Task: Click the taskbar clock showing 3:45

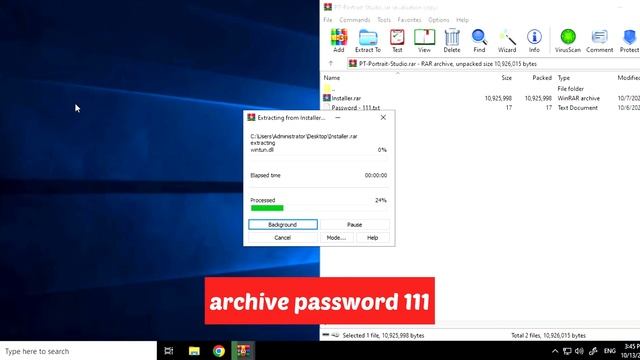Action: [632, 351]
